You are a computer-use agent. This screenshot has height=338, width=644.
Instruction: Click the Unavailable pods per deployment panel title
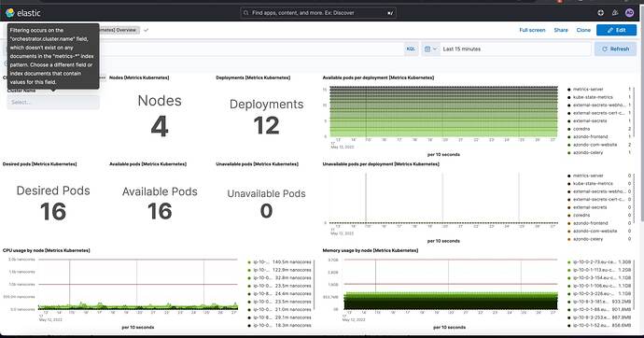pos(381,164)
